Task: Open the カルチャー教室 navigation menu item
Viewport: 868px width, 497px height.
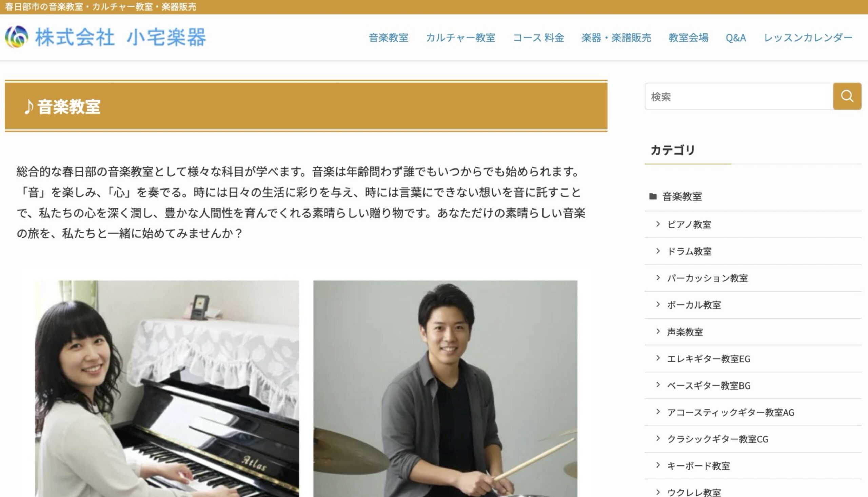Action: tap(460, 38)
